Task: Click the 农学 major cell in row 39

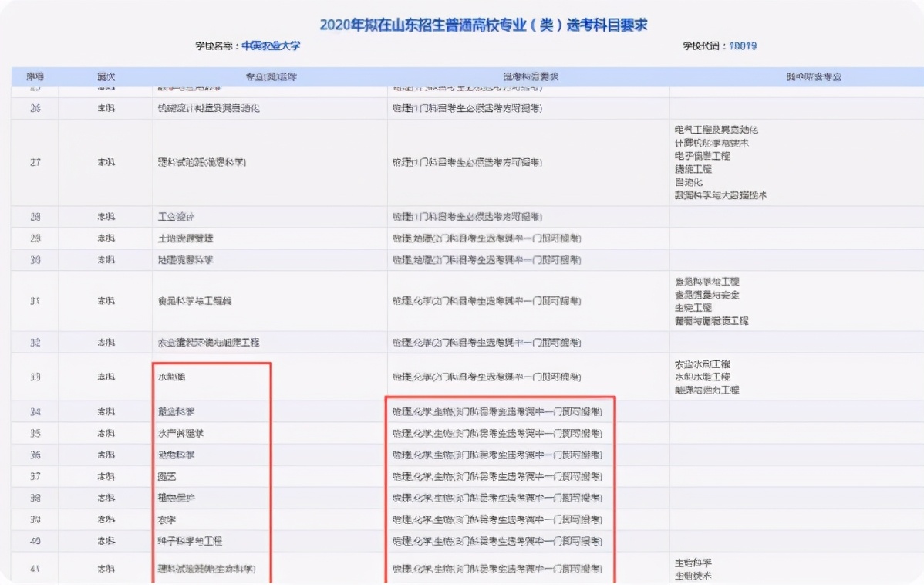Action: (169, 519)
